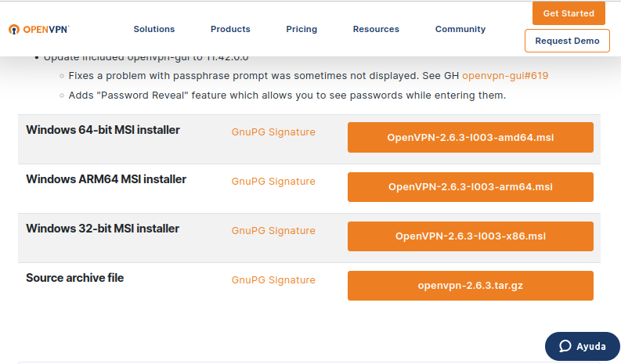Go to the Pricing page
Viewport: 621px width, 364px height.
click(301, 29)
